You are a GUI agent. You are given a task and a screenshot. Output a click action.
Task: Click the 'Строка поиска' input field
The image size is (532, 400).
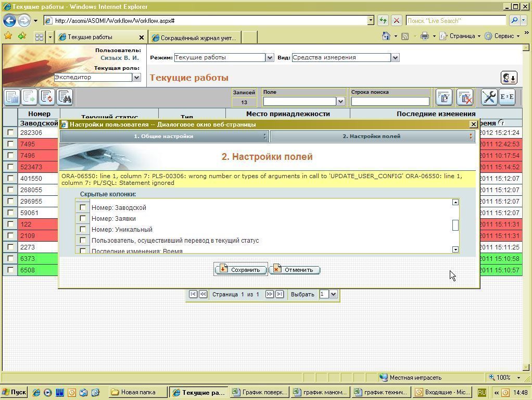390,101
